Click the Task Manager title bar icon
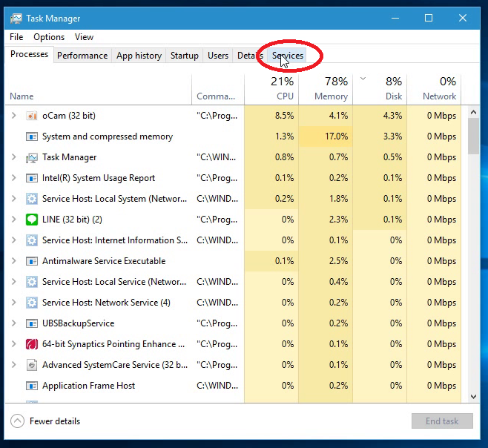 pyautogui.click(x=16, y=19)
